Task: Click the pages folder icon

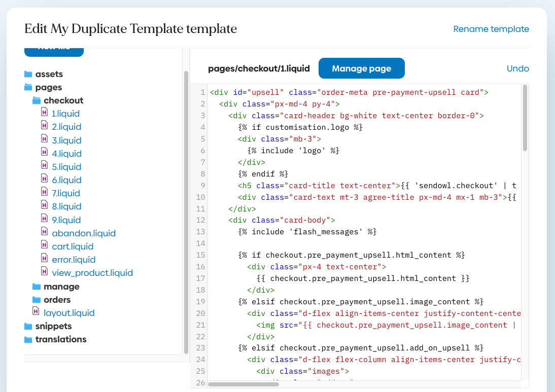Action: (28, 87)
